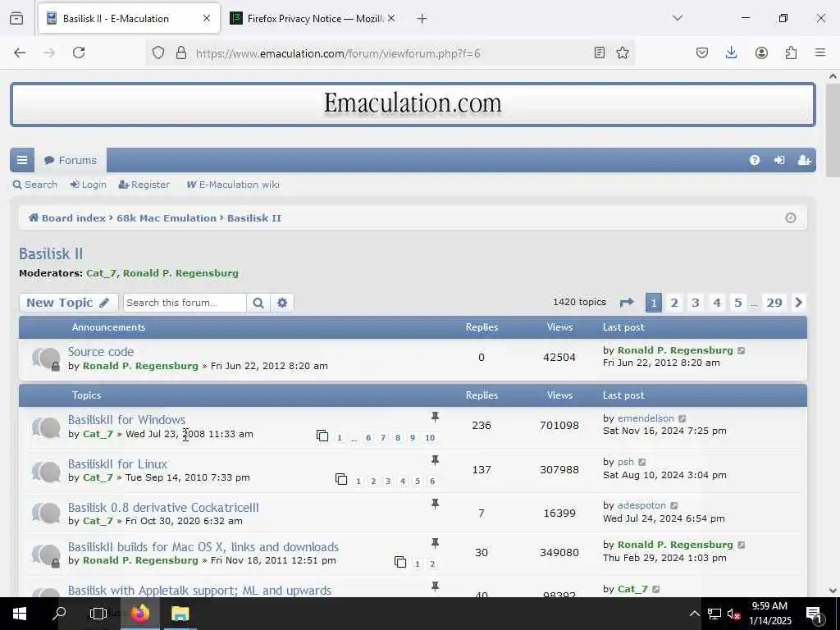Image resolution: width=840 pixels, height=630 pixels.
Task: Reload the page with the refresh icon
Action: (x=79, y=52)
